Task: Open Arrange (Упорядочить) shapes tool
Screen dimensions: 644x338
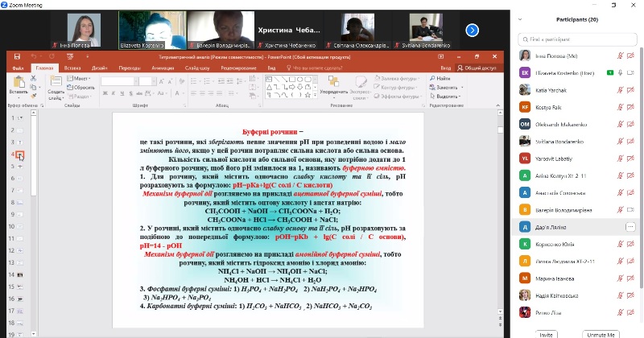Action: click(333, 85)
